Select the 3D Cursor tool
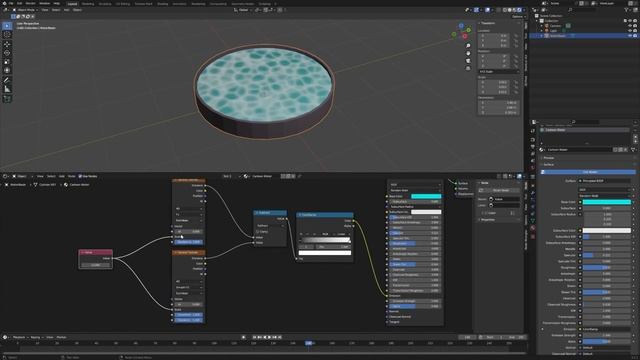This screenshot has height=360, width=640. point(7,35)
